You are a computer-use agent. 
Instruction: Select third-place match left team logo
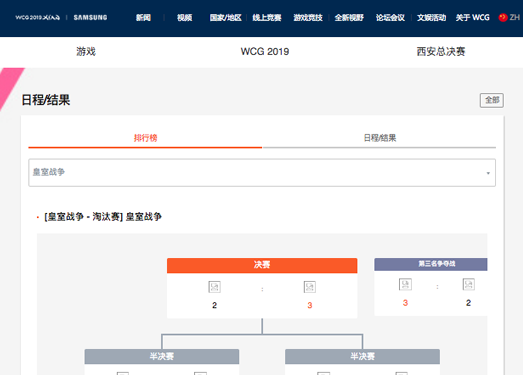(x=405, y=284)
